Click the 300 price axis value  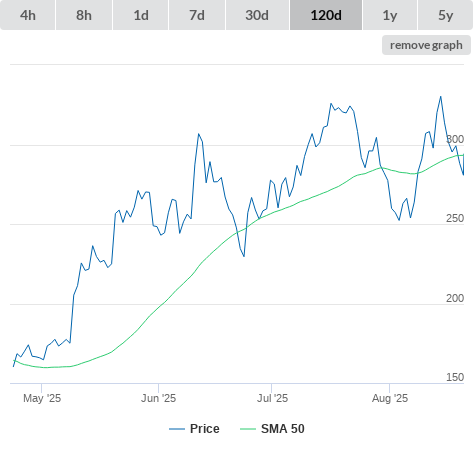coord(455,139)
